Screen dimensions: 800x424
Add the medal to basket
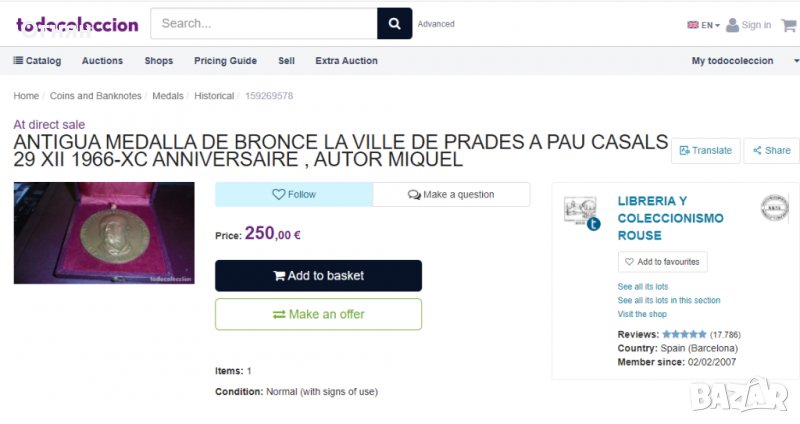point(318,276)
